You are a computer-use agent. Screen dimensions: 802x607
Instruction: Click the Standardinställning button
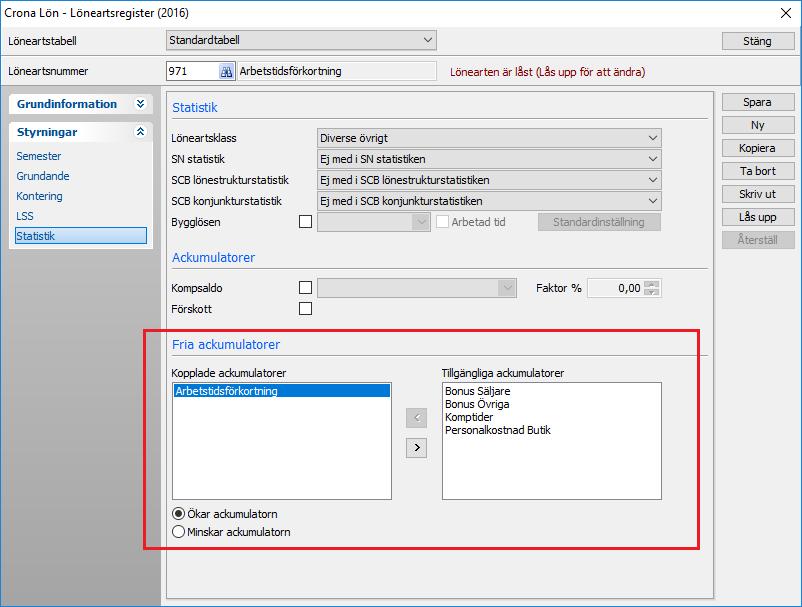click(599, 222)
